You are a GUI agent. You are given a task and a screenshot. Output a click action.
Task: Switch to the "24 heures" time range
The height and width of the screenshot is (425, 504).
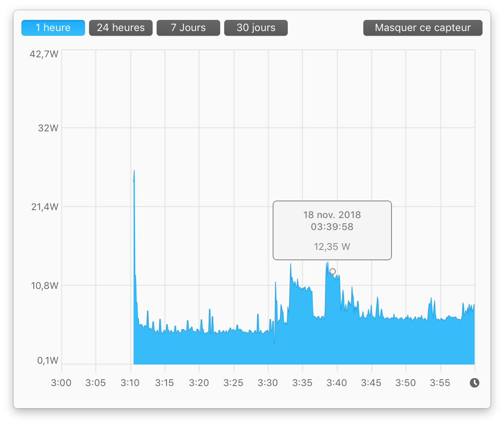(120, 27)
